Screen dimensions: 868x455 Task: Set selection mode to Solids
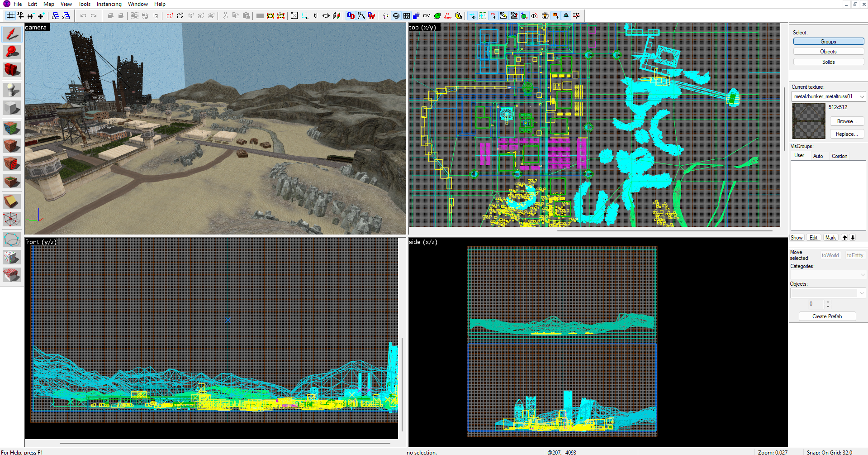(x=828, y=62)
